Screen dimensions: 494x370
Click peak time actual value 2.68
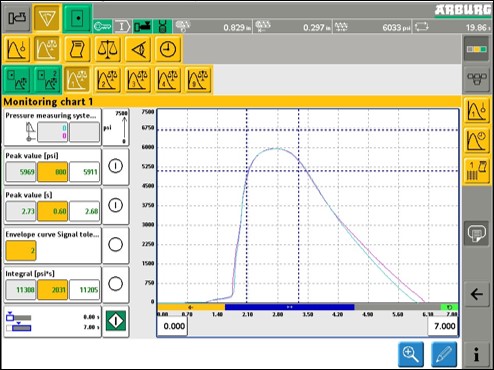(x=85, y=211)
